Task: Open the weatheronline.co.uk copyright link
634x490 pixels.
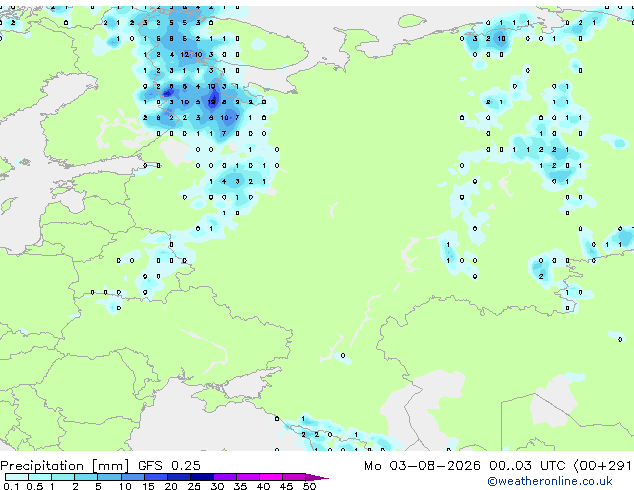Action: 550,481
